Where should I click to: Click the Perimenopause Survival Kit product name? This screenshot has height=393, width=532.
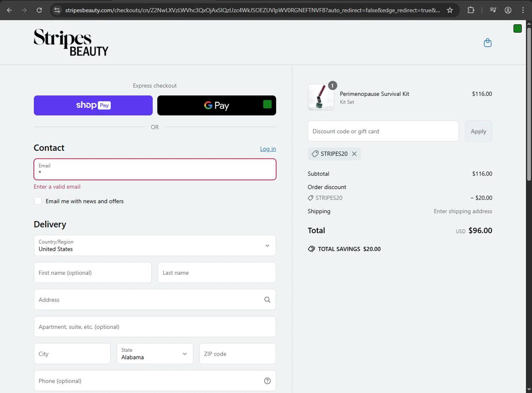click(x=375, y=94)
